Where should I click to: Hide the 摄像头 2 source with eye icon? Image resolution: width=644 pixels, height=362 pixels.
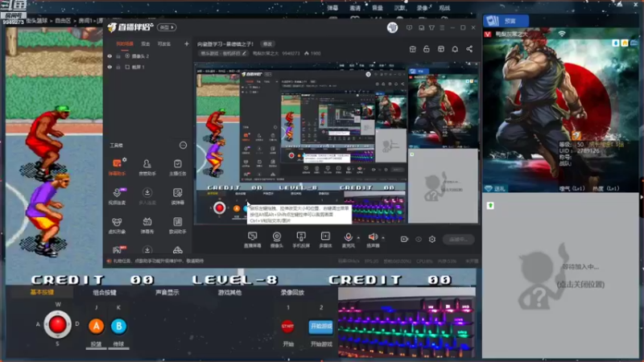(x=109, y=56)
